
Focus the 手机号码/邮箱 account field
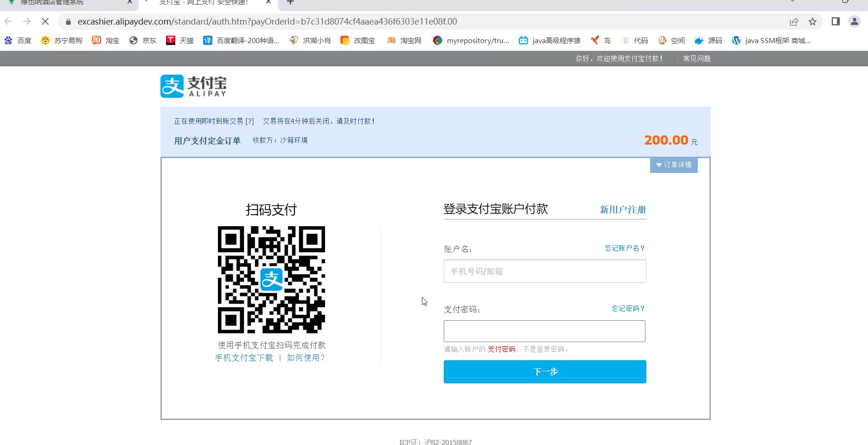[x=545, y=271]
